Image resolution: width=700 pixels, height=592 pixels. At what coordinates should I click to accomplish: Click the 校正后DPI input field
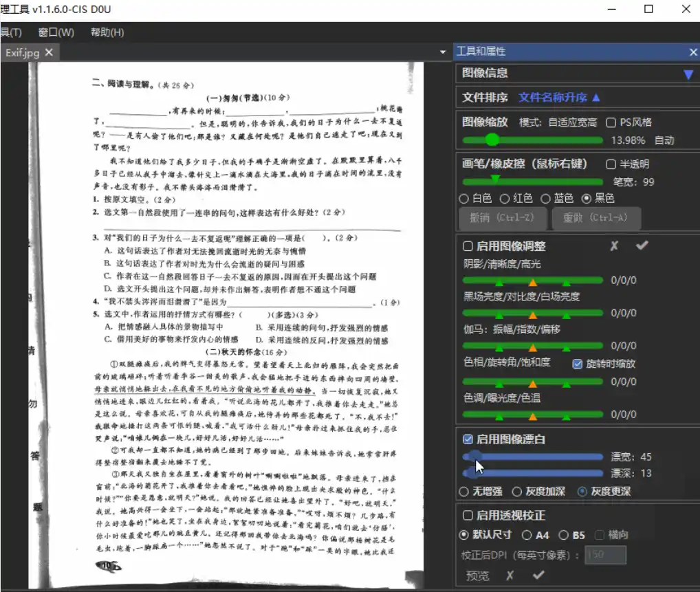[605, 555]
